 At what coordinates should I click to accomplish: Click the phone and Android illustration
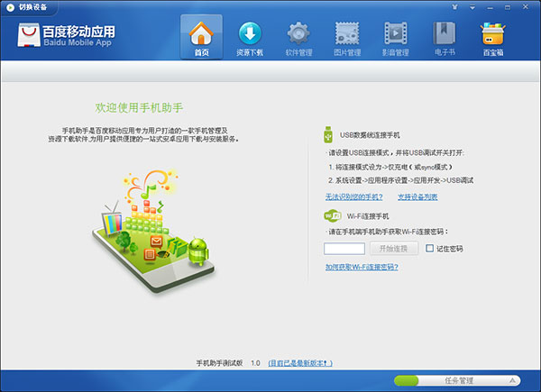(152, 231)
